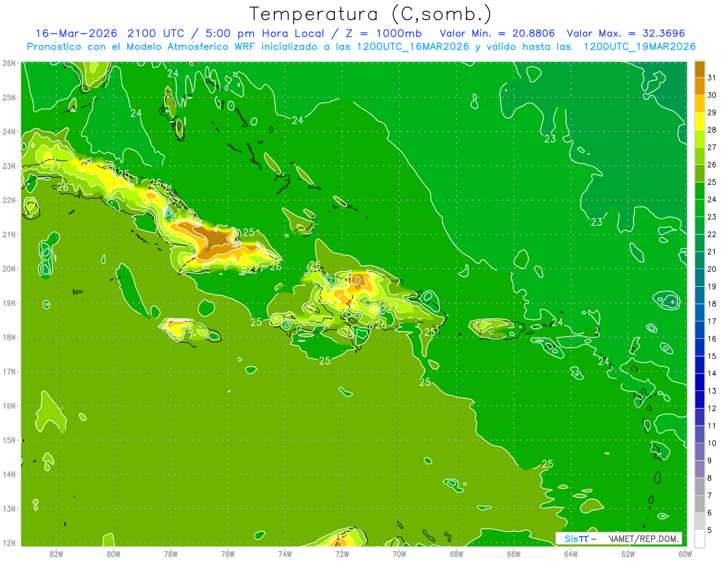Click the "72W" longitude axis label

click(342, 554)
